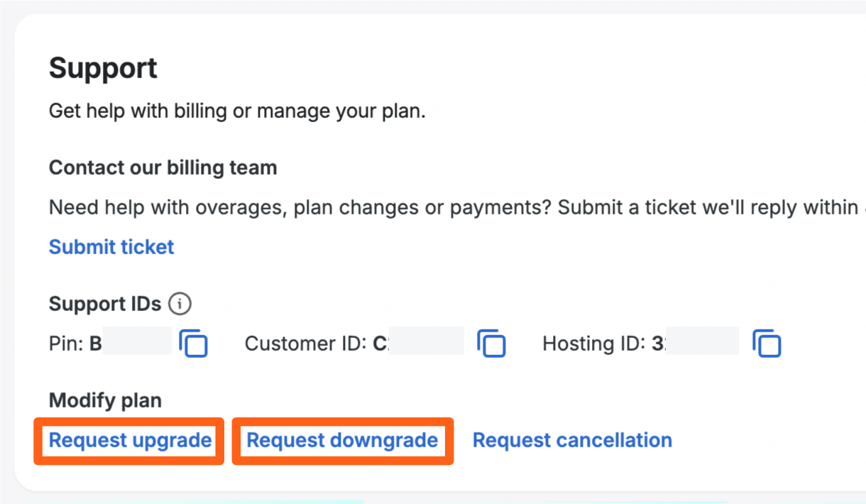Click the redacted Customer ID value
This screenshot has height=504, width=866.
[426, 344]
